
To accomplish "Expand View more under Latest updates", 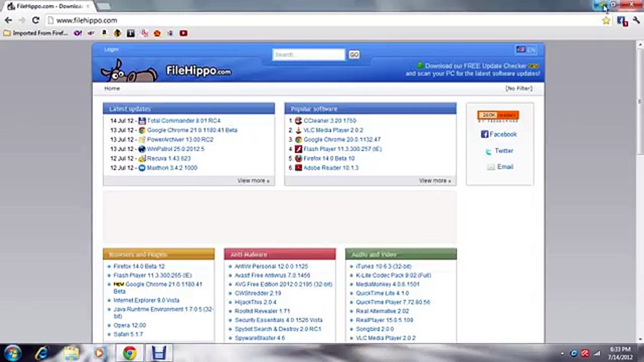I will 253,181.
